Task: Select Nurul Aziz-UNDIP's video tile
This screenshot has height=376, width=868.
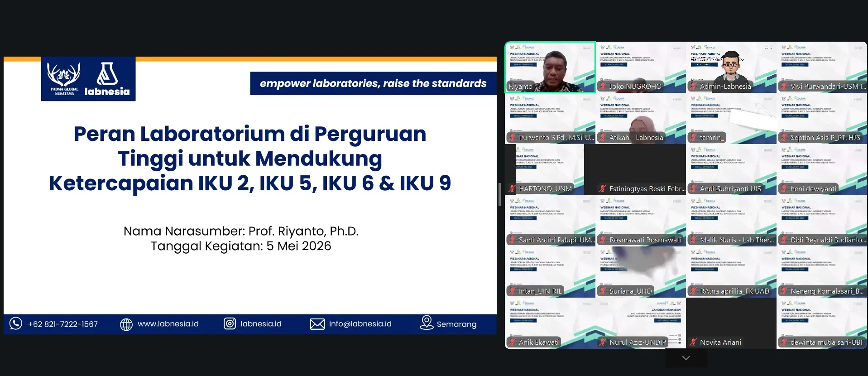Action: point(641,323)
